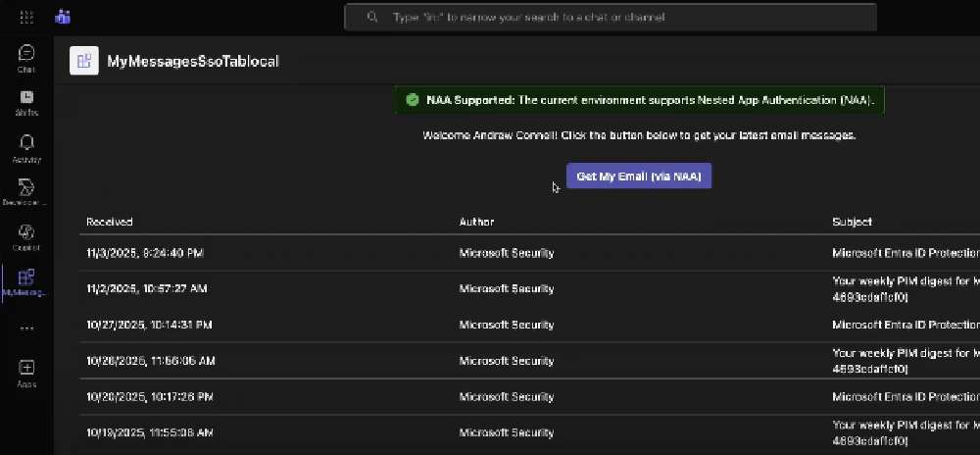
Task: Click Microsoft Security author in 11/2/2025 row
Action: tap(507, 288)
